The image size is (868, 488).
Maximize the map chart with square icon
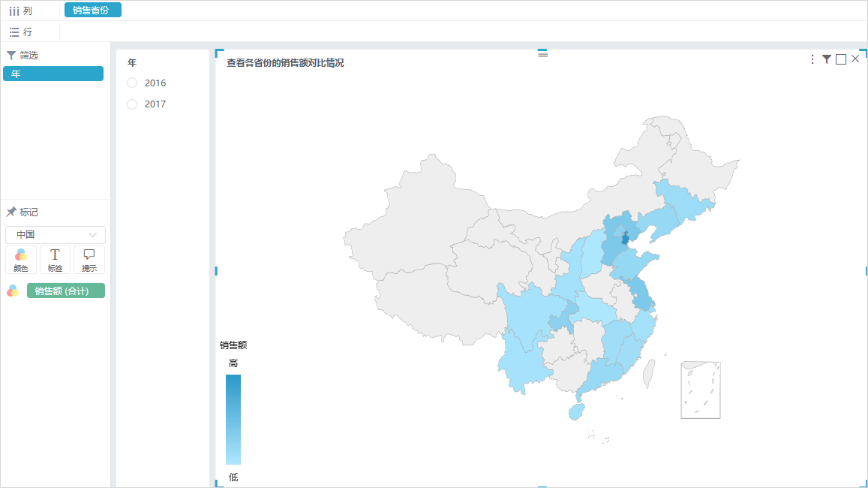841,59
